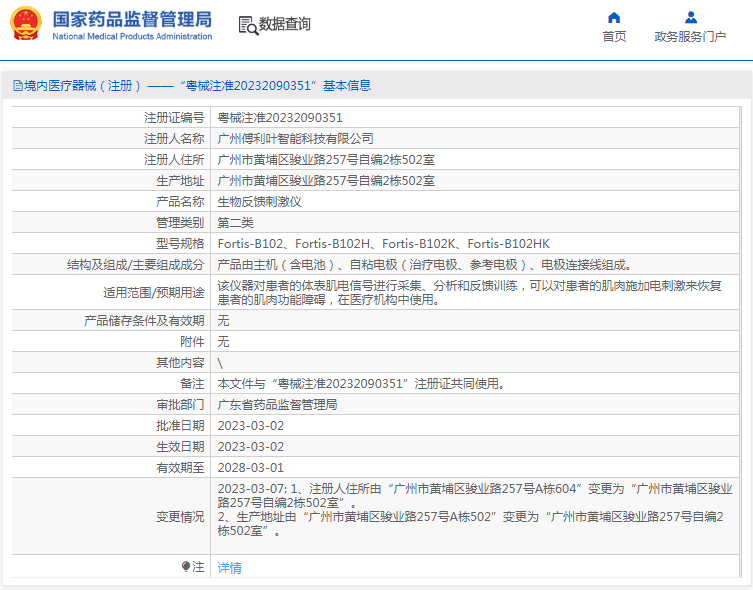This screenshot has height=590, width=753.
Task: Click 国家药品监督管理局 site title
Action: tap(132, 20)
